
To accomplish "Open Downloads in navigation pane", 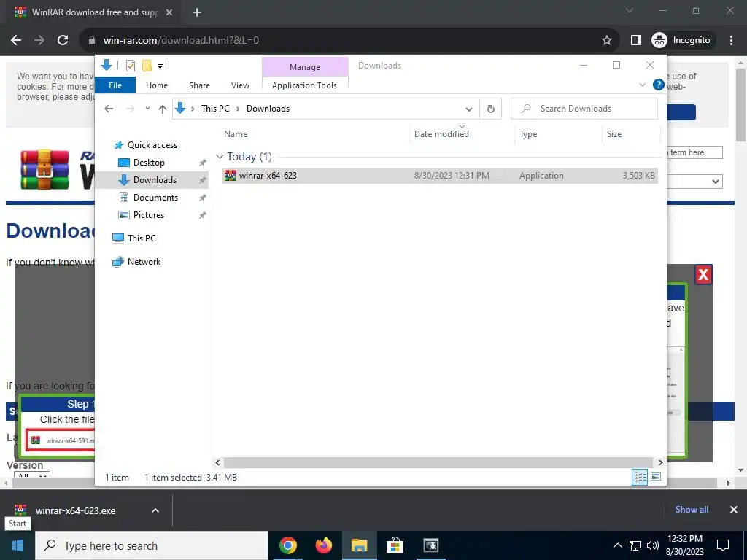I will point(155,180).
